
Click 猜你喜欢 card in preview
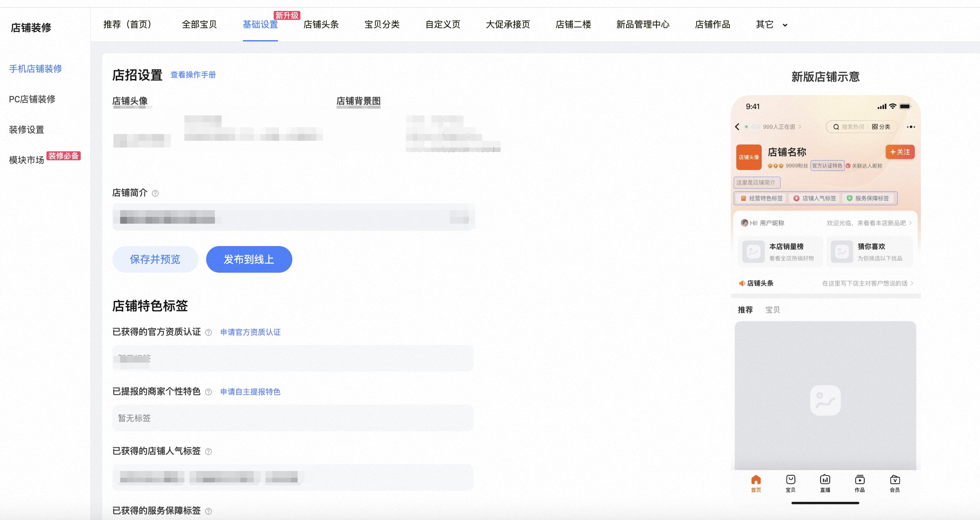pyautogui.click(x=870, y=252)
